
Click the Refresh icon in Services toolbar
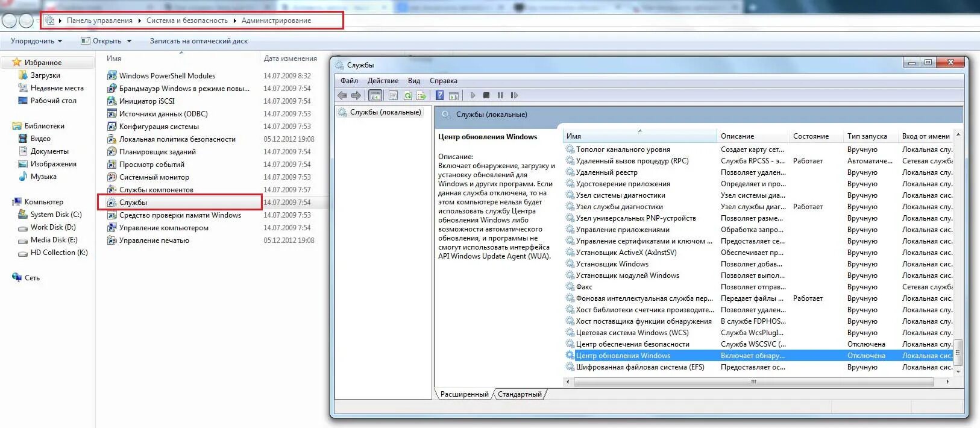coord(407,95)
